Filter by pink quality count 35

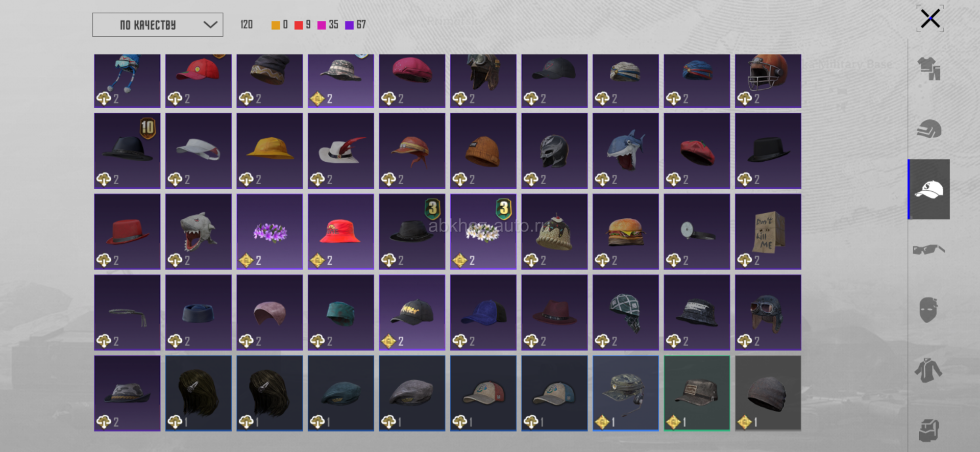(x=328, y=24)
